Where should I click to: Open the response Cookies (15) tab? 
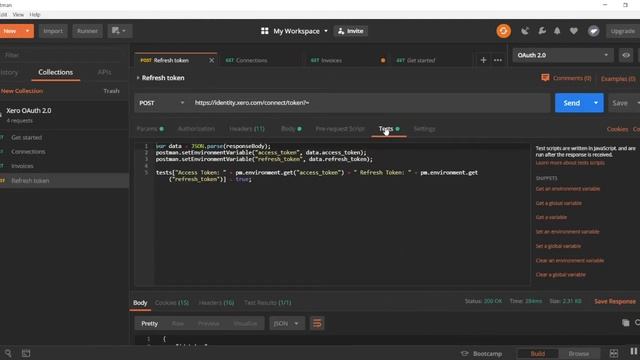pos(172,303)
